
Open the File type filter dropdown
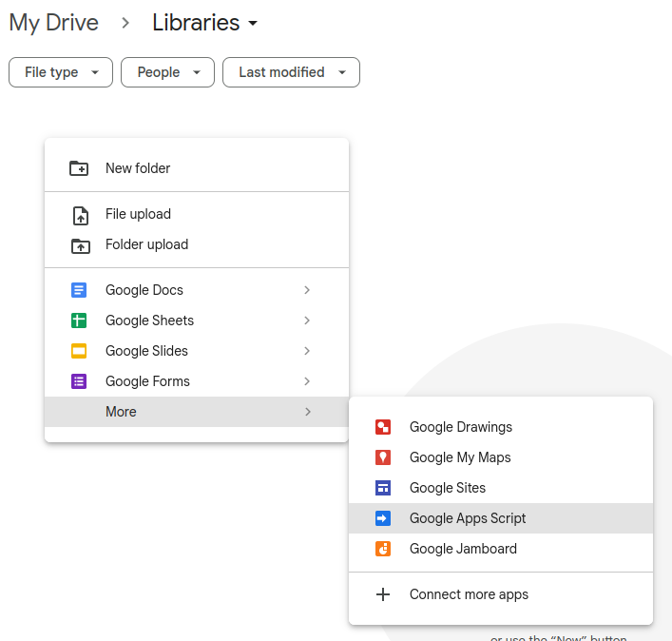pos(61,72)
